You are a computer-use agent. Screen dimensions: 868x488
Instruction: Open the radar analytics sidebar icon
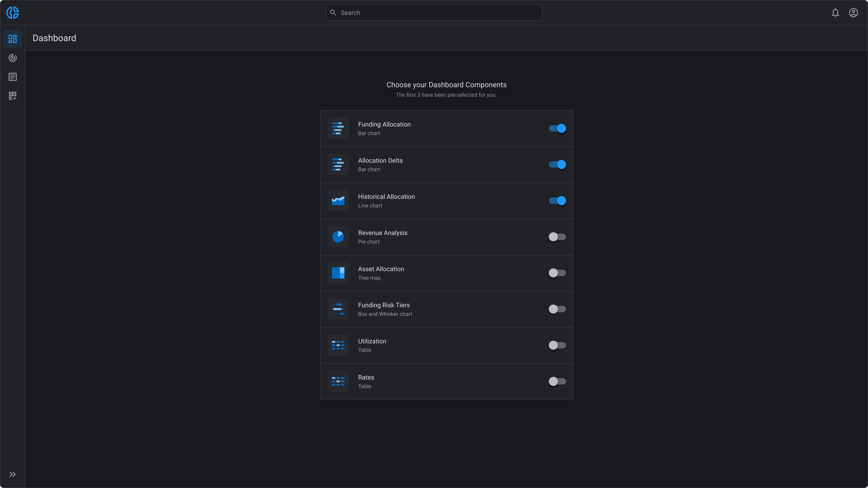pyautogui.click(x=12, y=58)
